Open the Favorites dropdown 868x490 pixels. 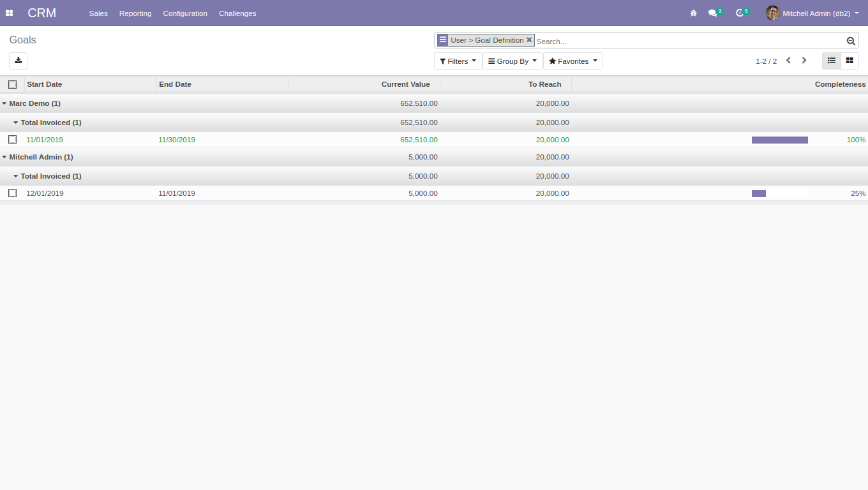[x=573, y=61]
